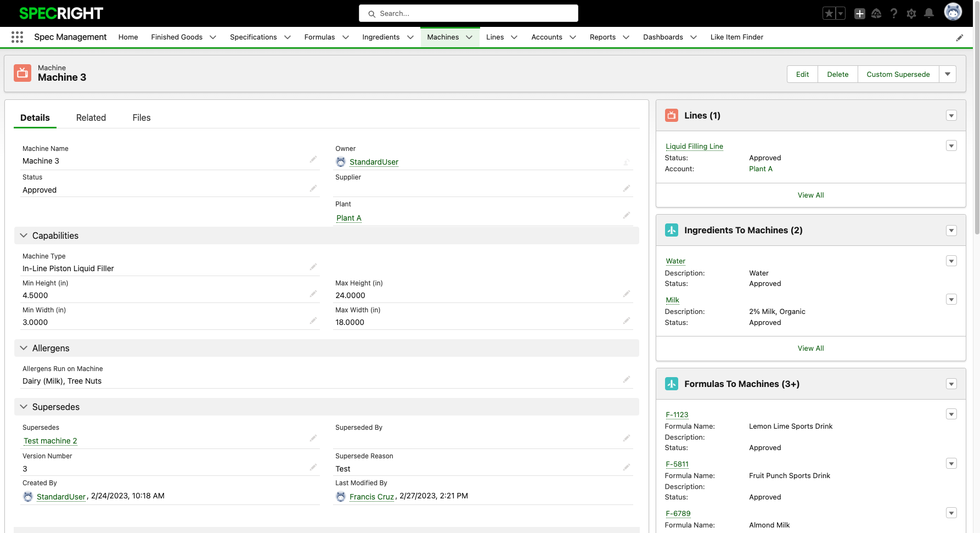980x533 pixels.
Task: Click the Delete button
Action: (838, 74)
